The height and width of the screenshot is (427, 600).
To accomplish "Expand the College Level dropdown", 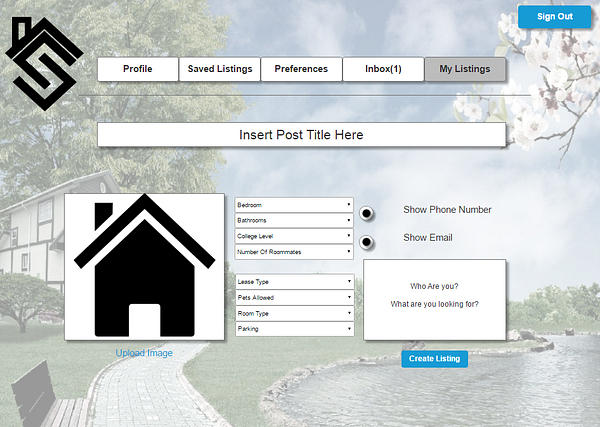I will coord(294,236).
